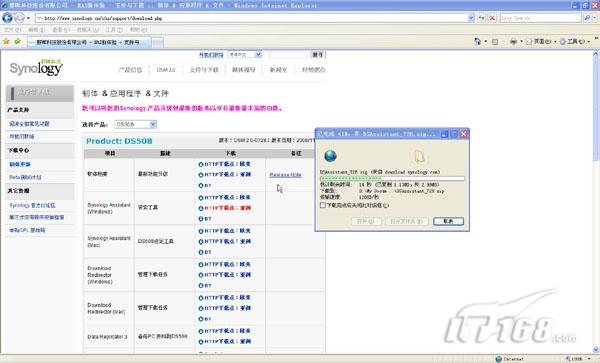This screenshot has width=600, height=363.
Task: Click the Internet Explorer icon in the title bar
Action: point(4,5)
